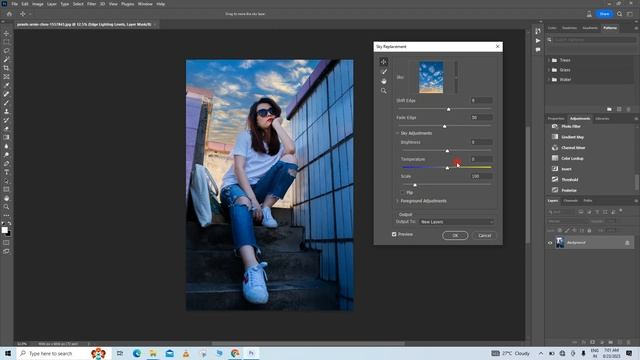Create new pattern group folder icon
This screenshot has width=640, height=360.
click(x=609, y=109)
